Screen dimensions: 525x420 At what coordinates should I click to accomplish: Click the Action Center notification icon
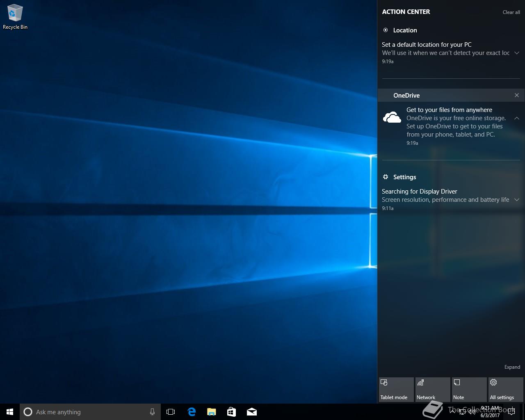[511, 412]
